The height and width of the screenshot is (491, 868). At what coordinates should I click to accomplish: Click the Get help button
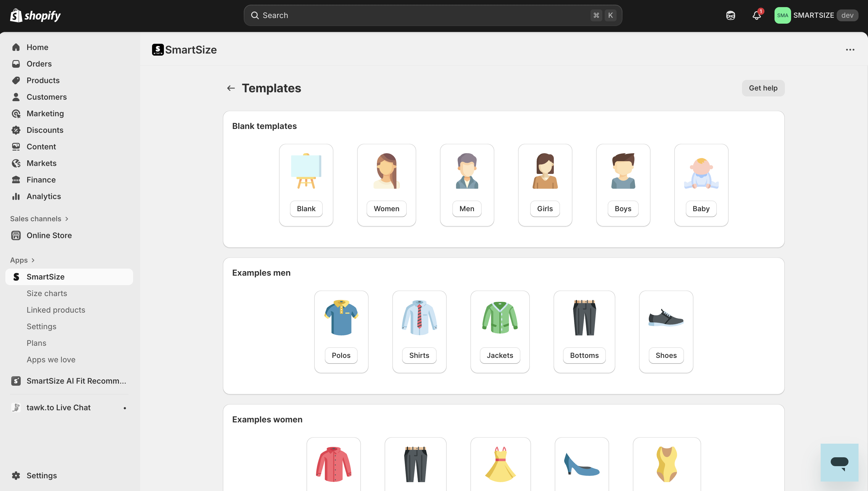coord(763,88)
